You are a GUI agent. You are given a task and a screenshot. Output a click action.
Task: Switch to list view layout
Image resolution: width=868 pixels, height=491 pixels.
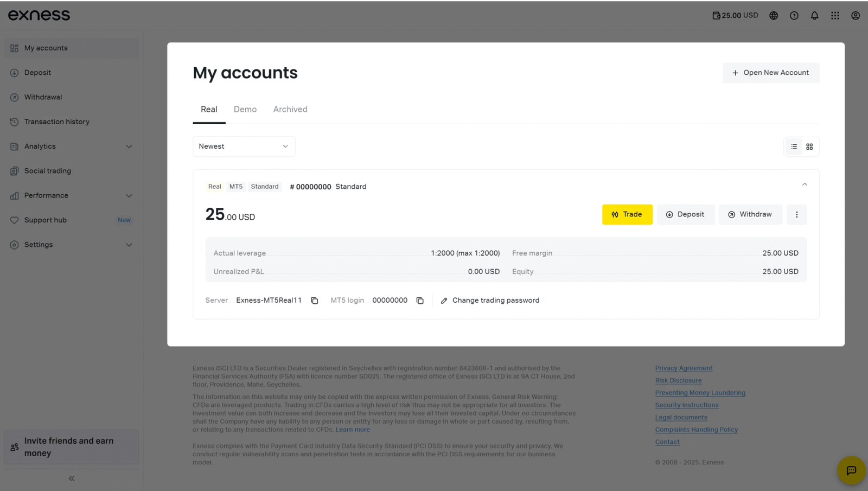[x=794, y=146]
